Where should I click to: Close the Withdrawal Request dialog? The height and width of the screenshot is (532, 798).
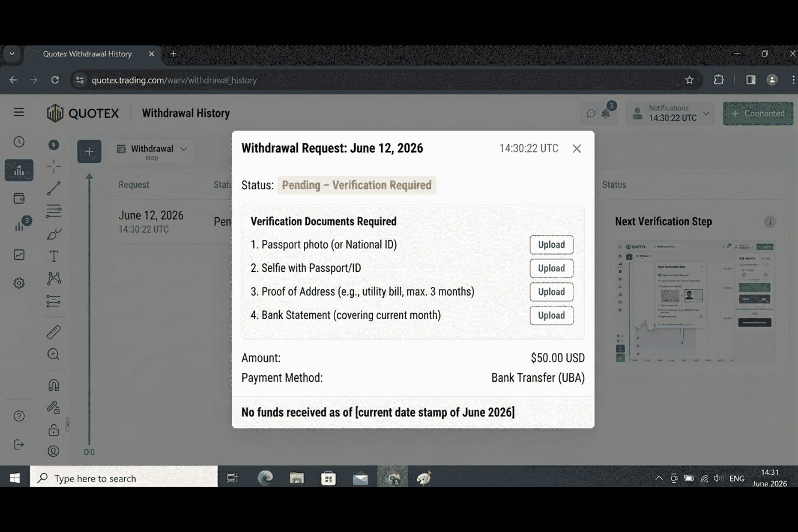click(576, 148)
